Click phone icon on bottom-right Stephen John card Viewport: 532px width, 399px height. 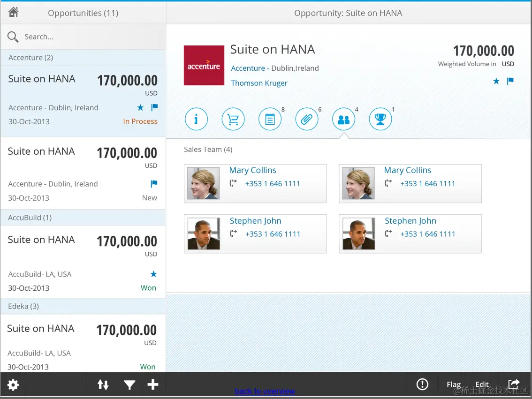tap(388, 233)
